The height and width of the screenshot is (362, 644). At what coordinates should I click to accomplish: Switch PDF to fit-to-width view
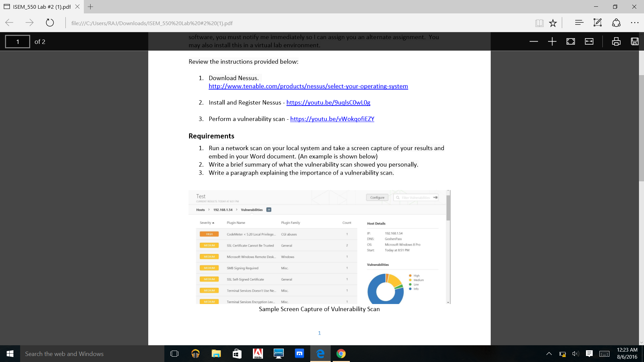[x=589, y=42]
